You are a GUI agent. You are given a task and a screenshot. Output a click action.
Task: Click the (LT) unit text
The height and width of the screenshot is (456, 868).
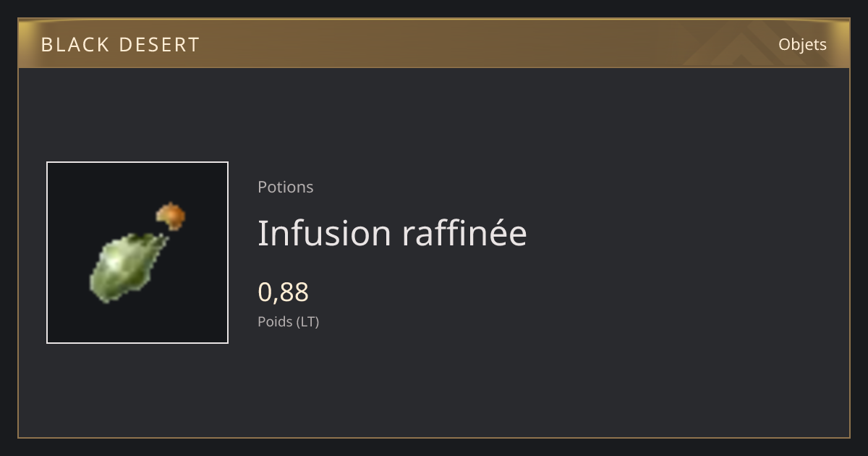tap(307, 321)
